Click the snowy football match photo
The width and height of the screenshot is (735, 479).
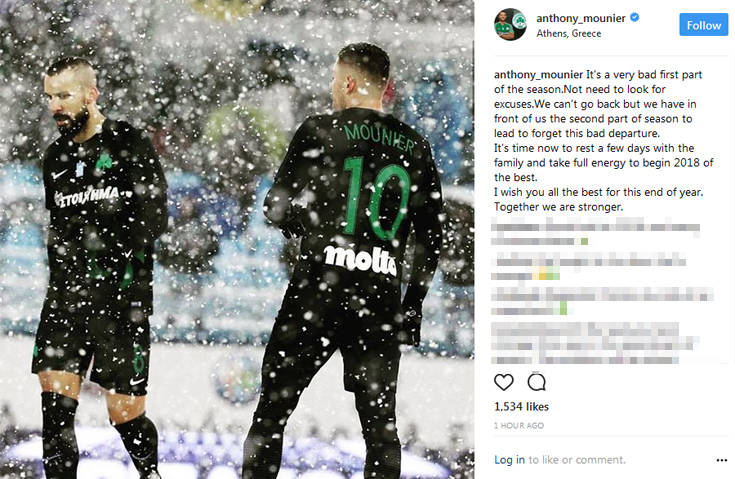click(x=237, y=240)
